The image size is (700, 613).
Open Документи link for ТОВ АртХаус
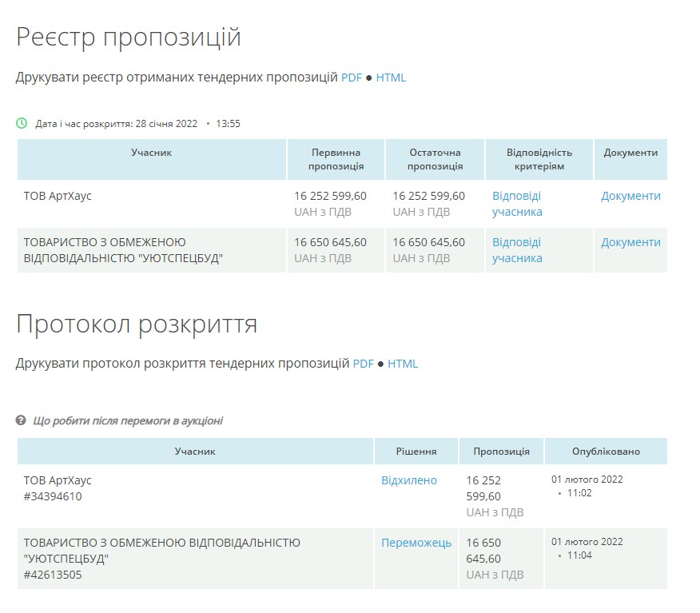click(630, 196)
